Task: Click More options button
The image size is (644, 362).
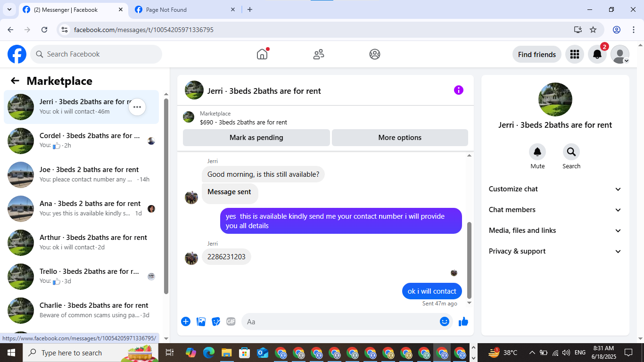Action: (400, 138)
